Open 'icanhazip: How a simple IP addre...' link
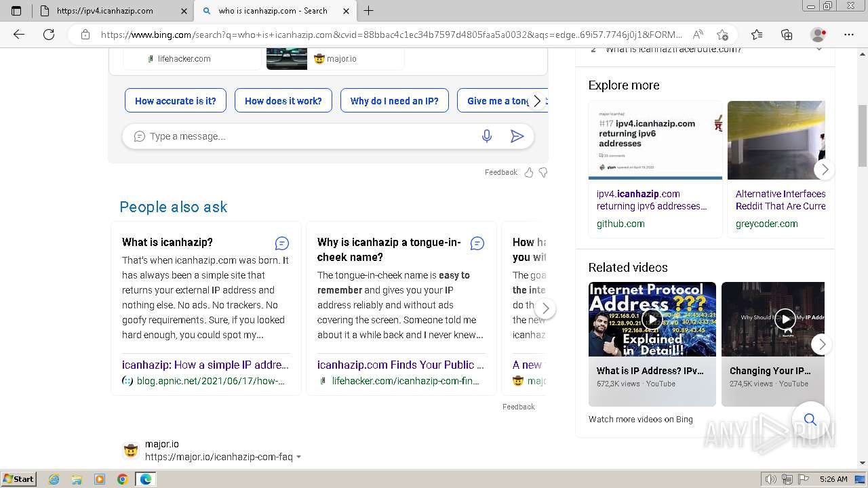 click(205, 365)
